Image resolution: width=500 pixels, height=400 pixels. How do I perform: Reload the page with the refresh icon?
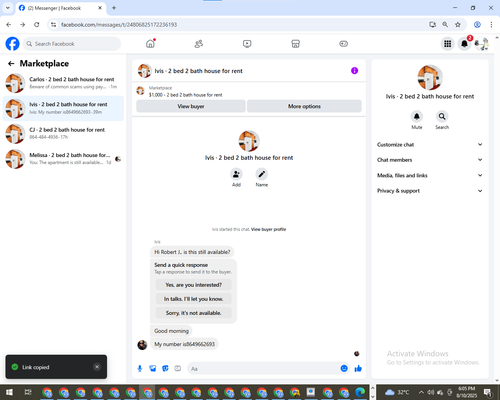point(37,24)
